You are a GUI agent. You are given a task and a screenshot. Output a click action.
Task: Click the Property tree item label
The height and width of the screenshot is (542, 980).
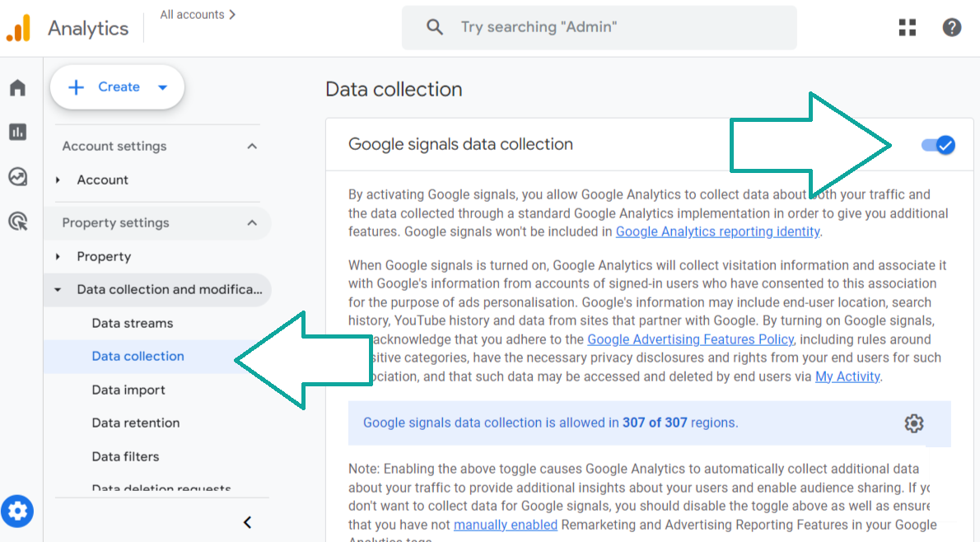[x=104, y=257]
